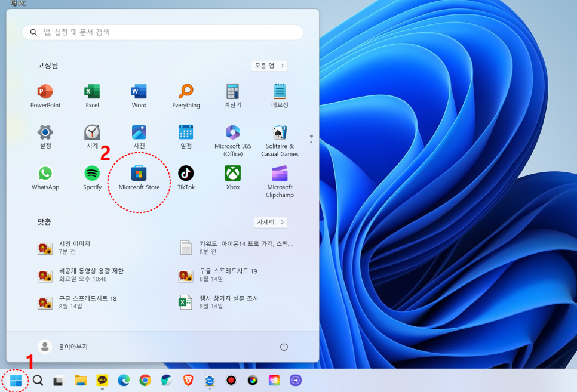Open the pinned Word app
577x392 pixels.
click(x=139, y=96)
